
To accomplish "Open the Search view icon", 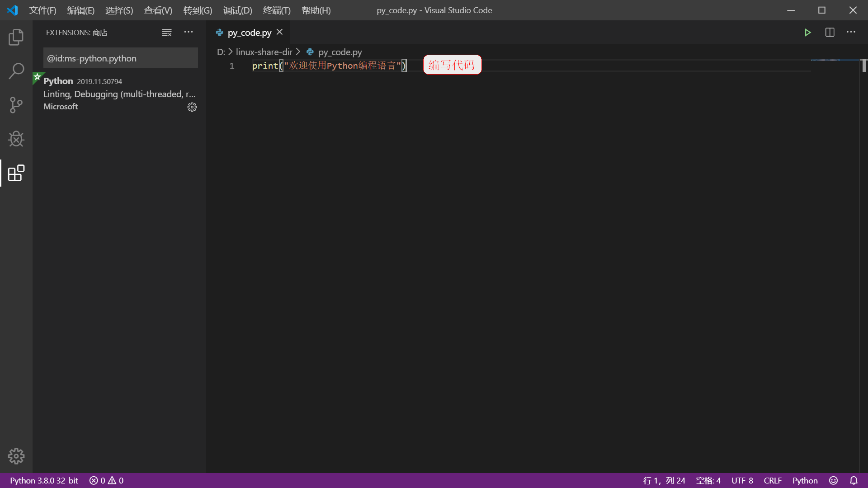I will click(x=16, y=71).
